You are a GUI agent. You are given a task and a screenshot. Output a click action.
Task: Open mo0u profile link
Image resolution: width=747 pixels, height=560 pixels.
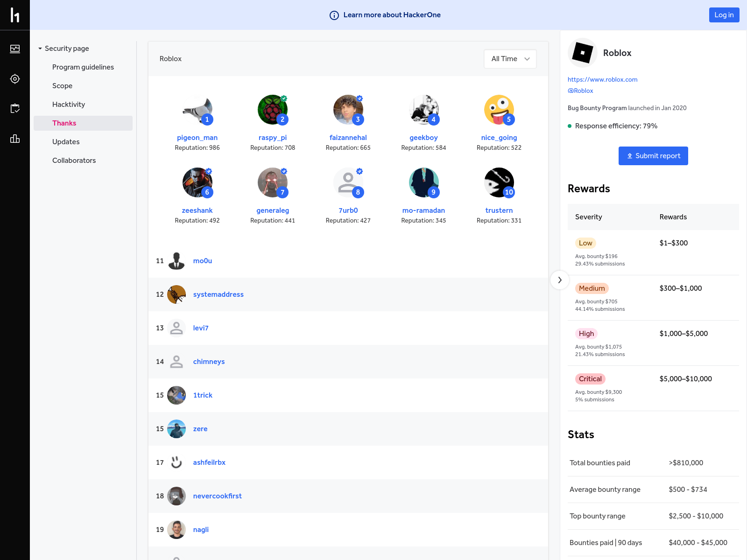coord(203,261)
